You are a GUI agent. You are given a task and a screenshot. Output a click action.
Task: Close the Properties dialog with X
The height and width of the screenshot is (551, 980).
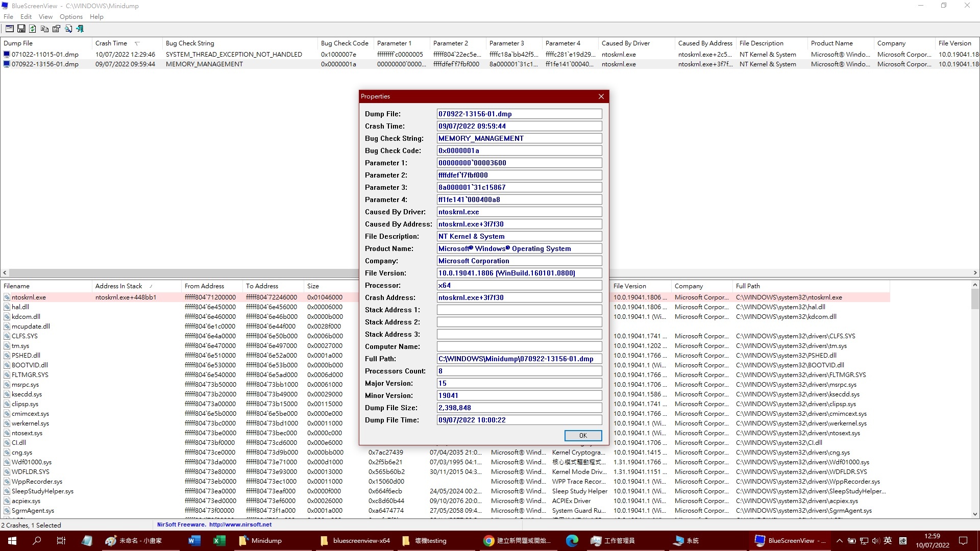[x=601, y=96]
